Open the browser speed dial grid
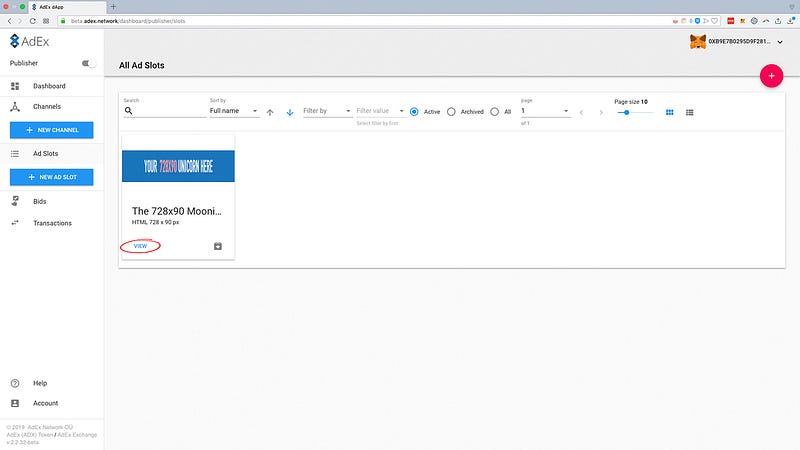The image size is (800, 450). [46, 21]
